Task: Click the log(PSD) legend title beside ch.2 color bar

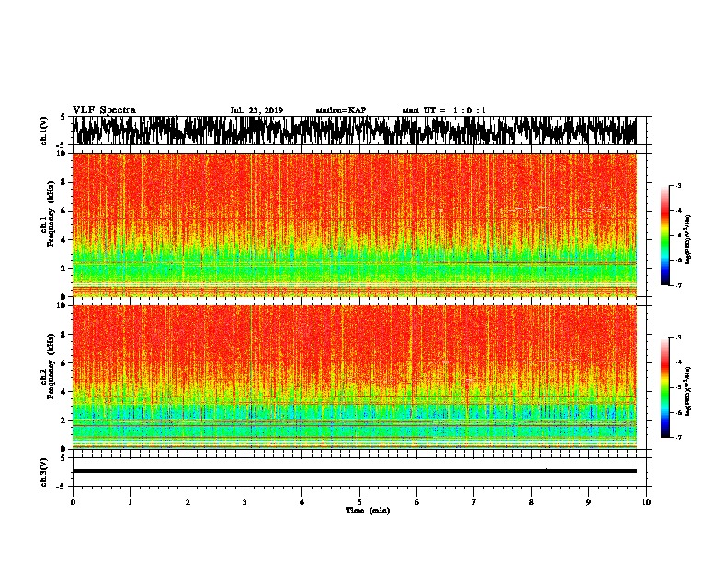Action: (x=688, y=391)
